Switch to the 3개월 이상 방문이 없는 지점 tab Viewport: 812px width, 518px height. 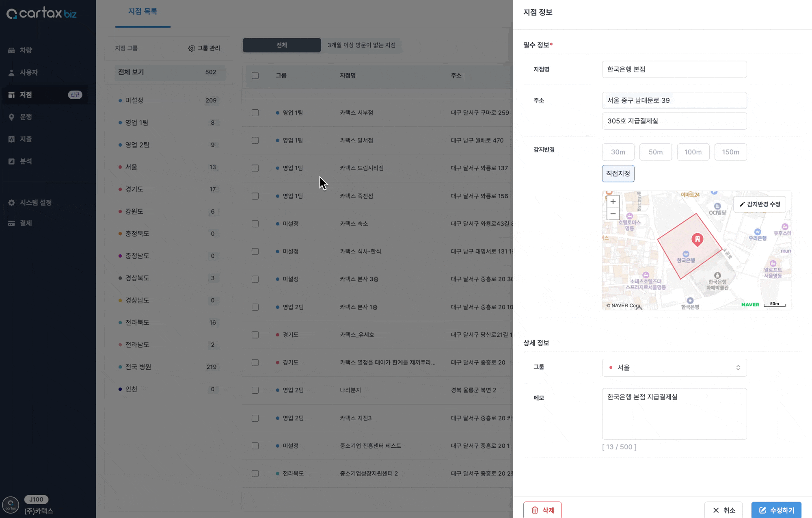pyautogui.click(x=361, y=45)
